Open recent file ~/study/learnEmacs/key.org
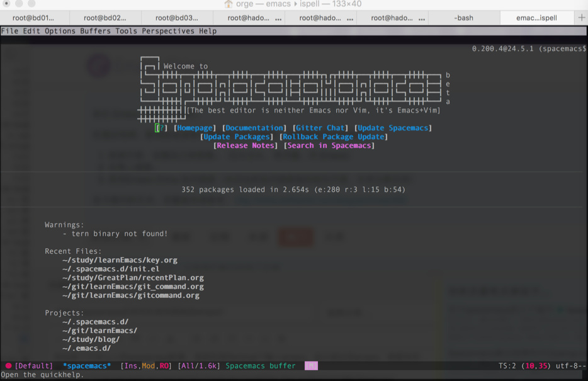 [x=120, y=260]
